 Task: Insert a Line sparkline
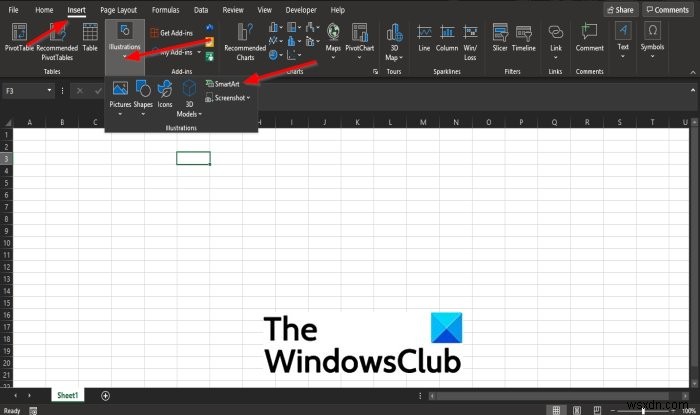424,37
